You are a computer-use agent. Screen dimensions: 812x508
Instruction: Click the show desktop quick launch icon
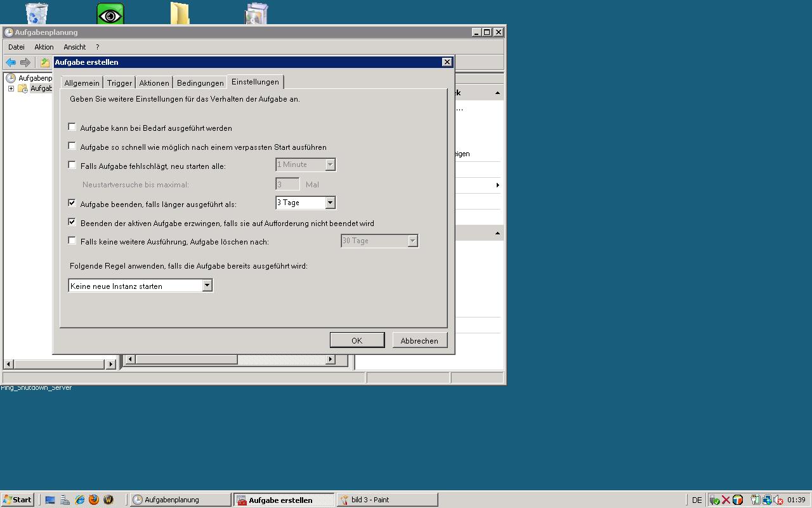50,500
